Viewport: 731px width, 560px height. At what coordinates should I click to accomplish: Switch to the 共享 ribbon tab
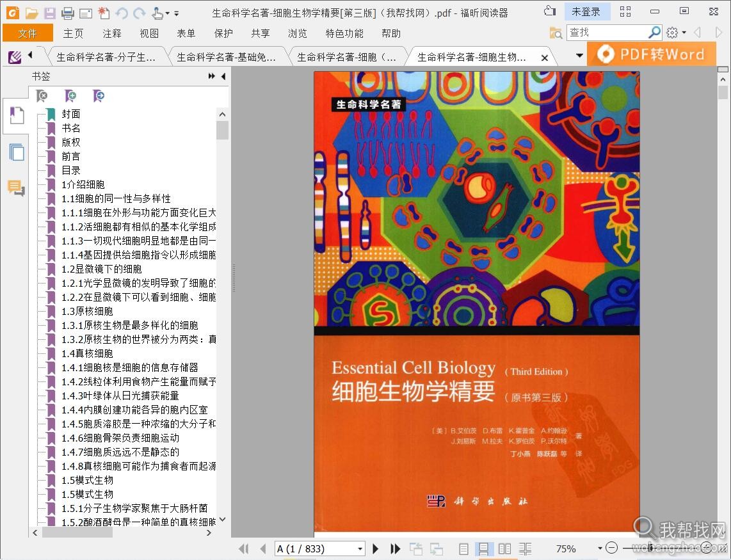click(260, 33)
